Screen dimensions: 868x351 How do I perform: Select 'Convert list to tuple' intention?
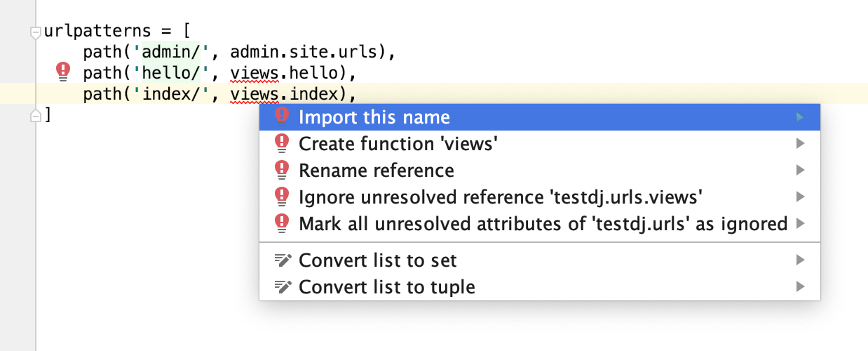click(387, 287)
